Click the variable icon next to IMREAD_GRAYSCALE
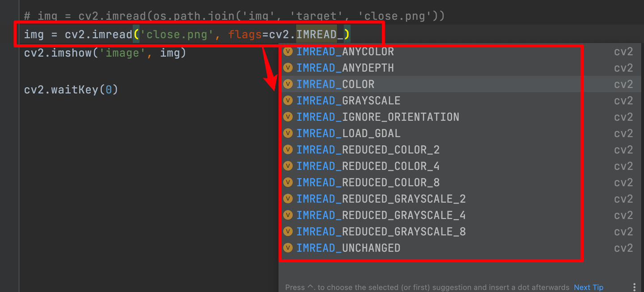Screen dimensions: 644x292 (288, 101)
